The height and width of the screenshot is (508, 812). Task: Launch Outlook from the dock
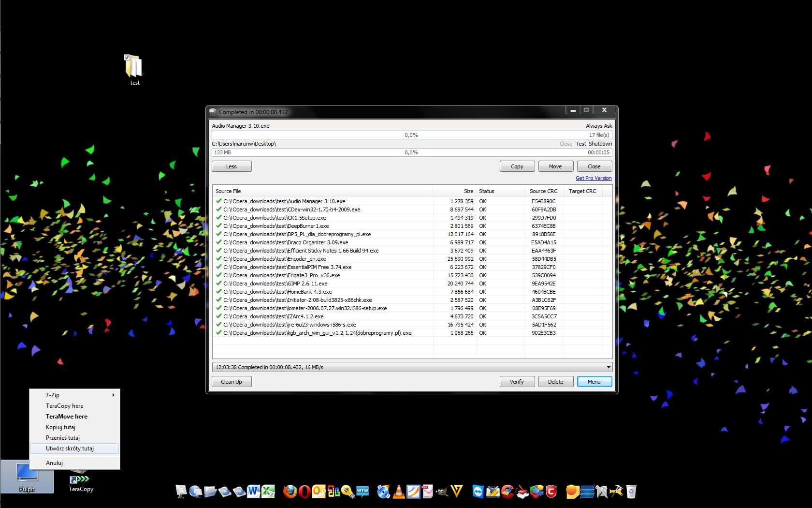point(319,492)
